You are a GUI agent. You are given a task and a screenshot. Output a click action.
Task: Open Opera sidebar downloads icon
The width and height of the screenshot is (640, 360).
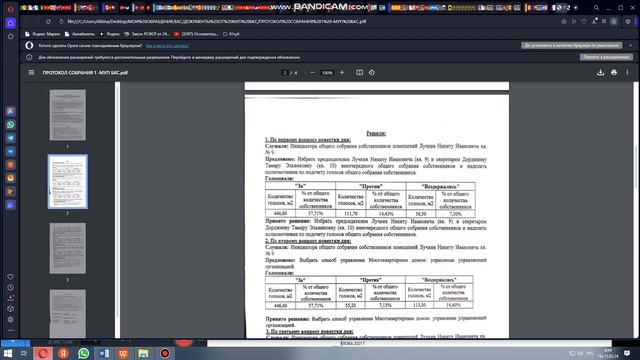[x=11, y=298]
